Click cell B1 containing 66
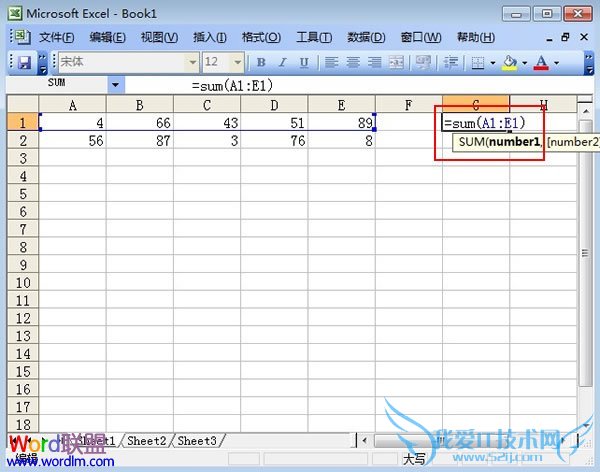 (x=140, y=122)
